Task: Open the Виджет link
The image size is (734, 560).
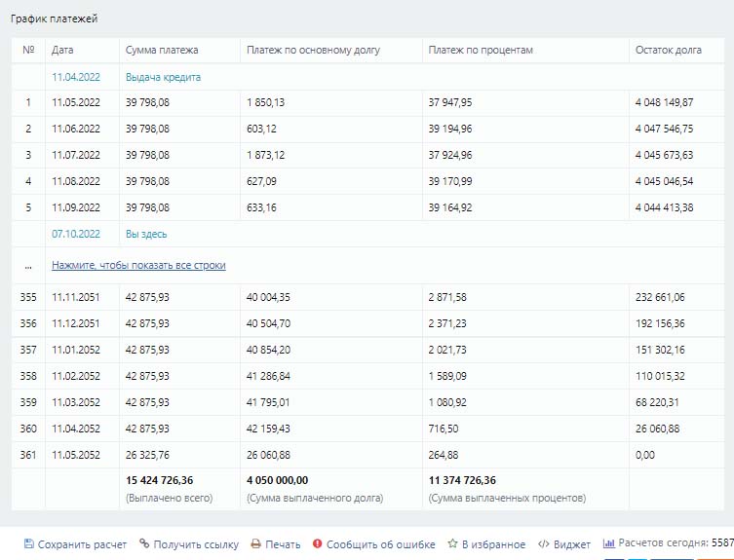Action: tap(572, 544)
